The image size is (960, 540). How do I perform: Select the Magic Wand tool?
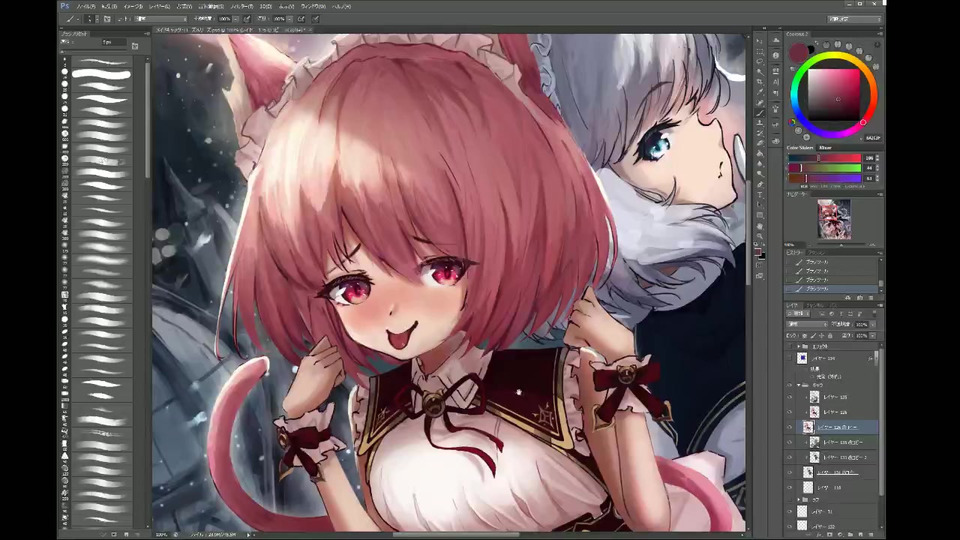coord(760,72)
